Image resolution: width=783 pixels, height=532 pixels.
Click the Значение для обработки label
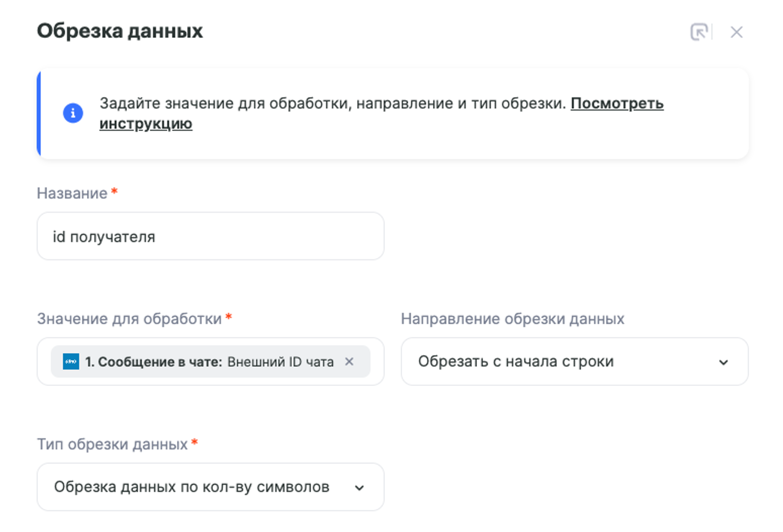pos(129,319)
